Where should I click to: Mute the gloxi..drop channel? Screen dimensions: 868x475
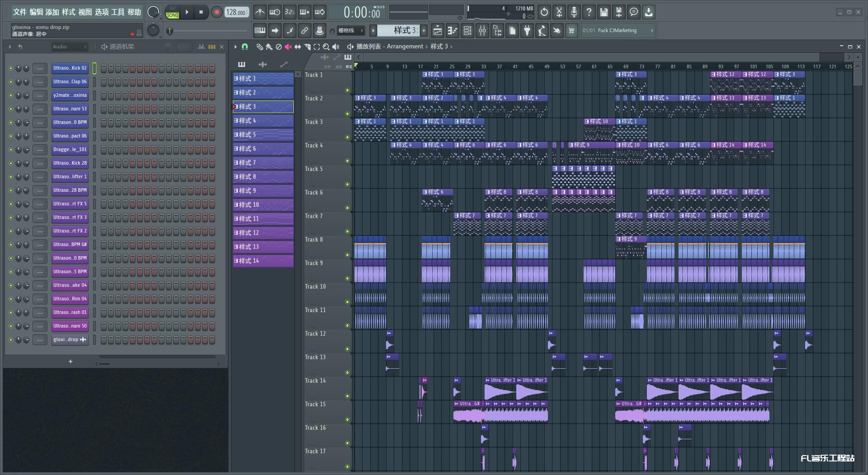click(11, 340)
